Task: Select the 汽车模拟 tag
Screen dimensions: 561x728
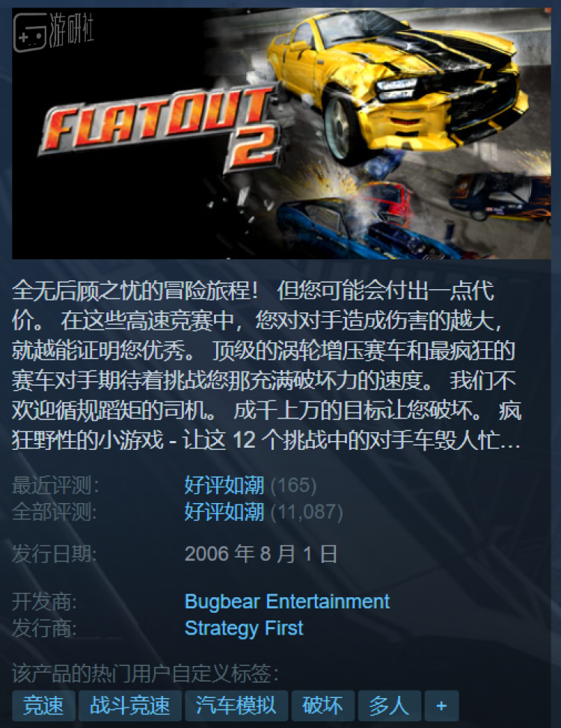Action: coord(236,706)
